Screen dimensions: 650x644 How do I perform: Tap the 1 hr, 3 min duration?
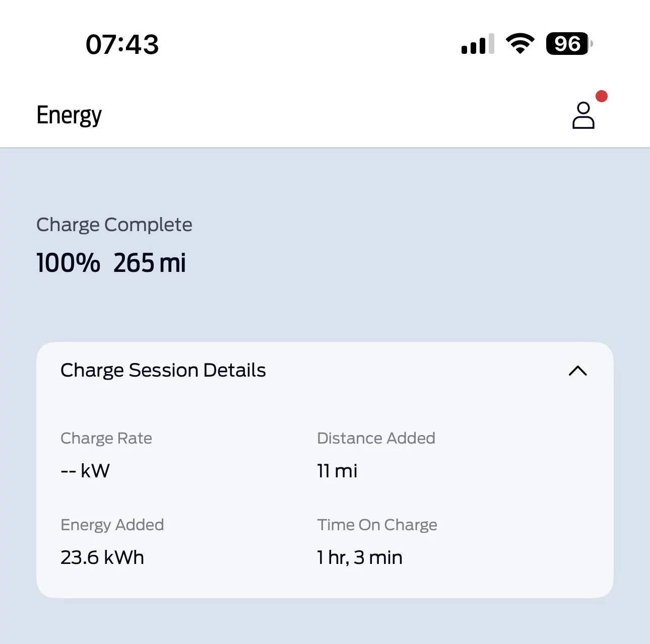[x=360, y=557]
